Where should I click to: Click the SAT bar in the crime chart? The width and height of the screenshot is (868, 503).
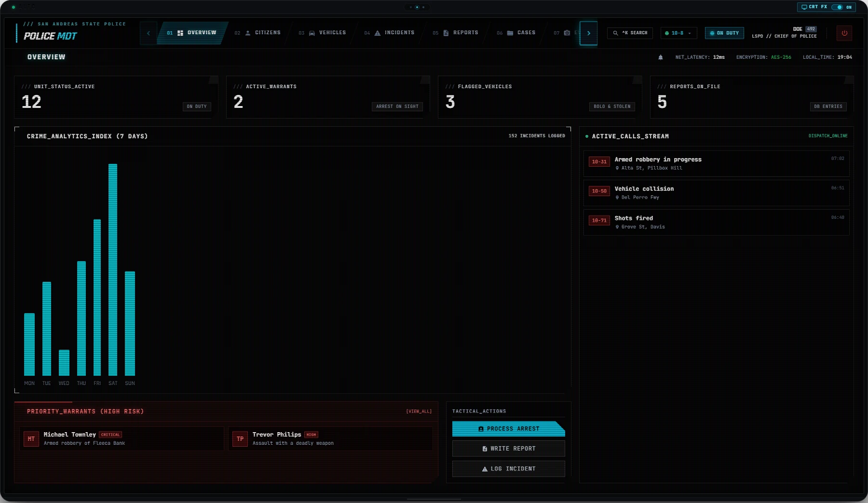pos(113,270)
